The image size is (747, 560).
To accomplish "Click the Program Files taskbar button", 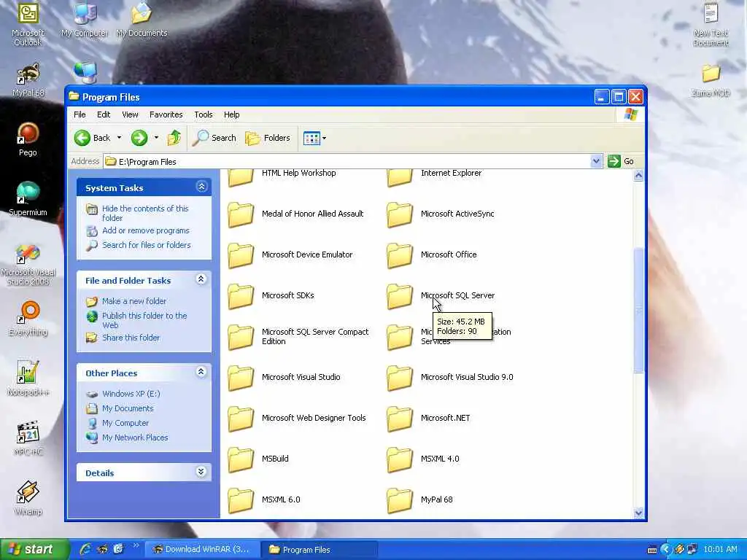I will [x=320, y=550].
